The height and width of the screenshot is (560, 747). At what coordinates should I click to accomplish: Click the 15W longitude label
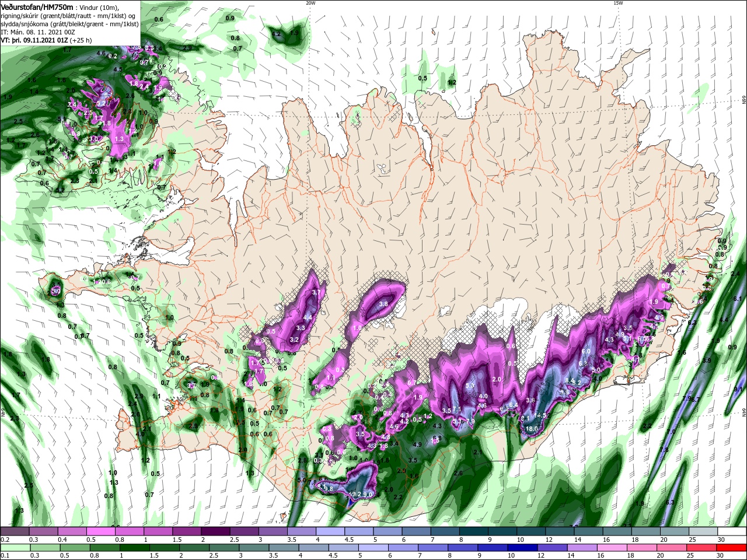coord(618,3)
